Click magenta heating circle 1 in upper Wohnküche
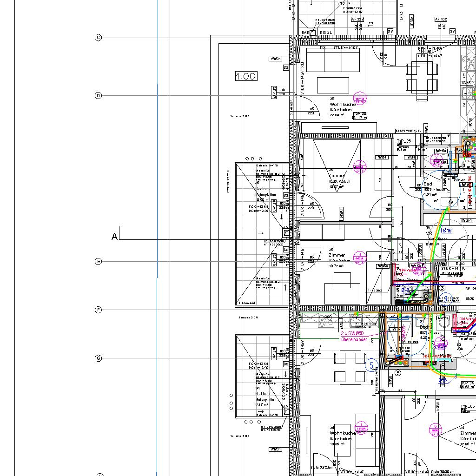Image resolution: width=476 pixels, height=476 pixels. pos(360,99)
